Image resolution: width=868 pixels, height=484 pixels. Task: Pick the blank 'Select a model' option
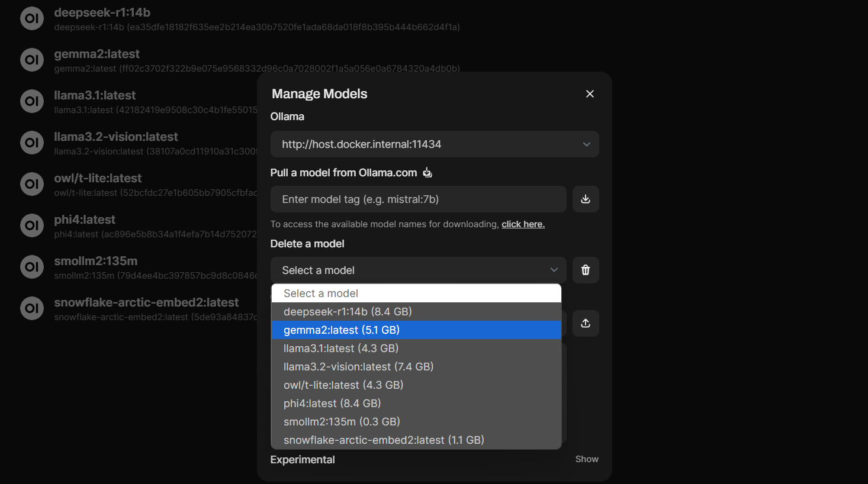[321, 293]
